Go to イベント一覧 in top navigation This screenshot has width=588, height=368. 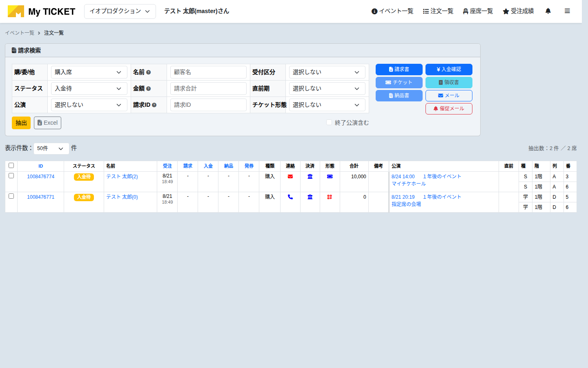click(x=392, y=11)
